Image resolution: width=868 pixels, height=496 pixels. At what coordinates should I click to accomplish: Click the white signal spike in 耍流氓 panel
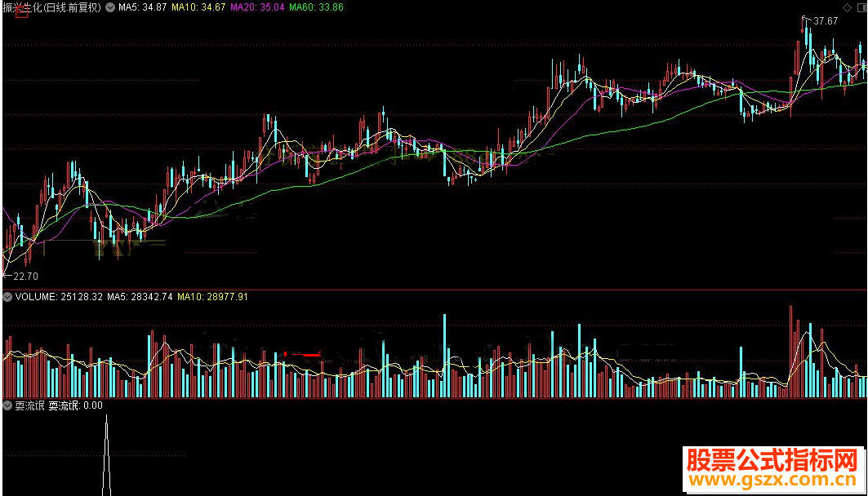click(x=106, y=455)
